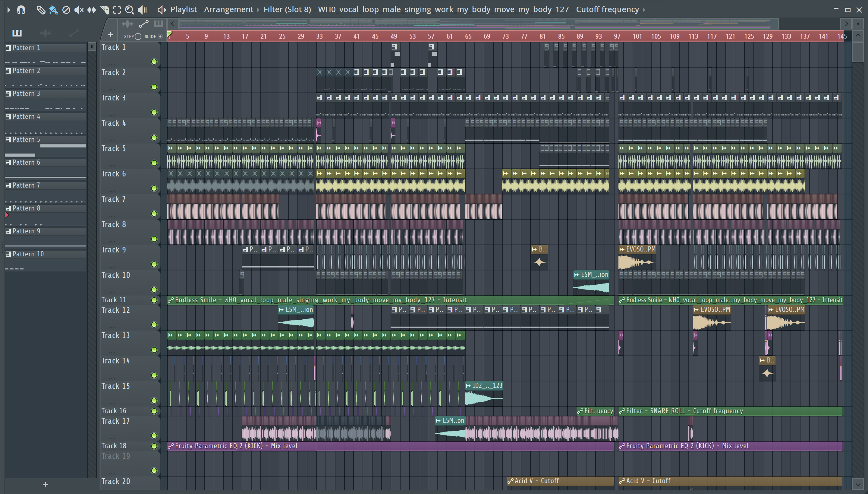This screenshot has height=494, width=868.
Task: Mute Track 6 via green light
Action: click(154, 188)
